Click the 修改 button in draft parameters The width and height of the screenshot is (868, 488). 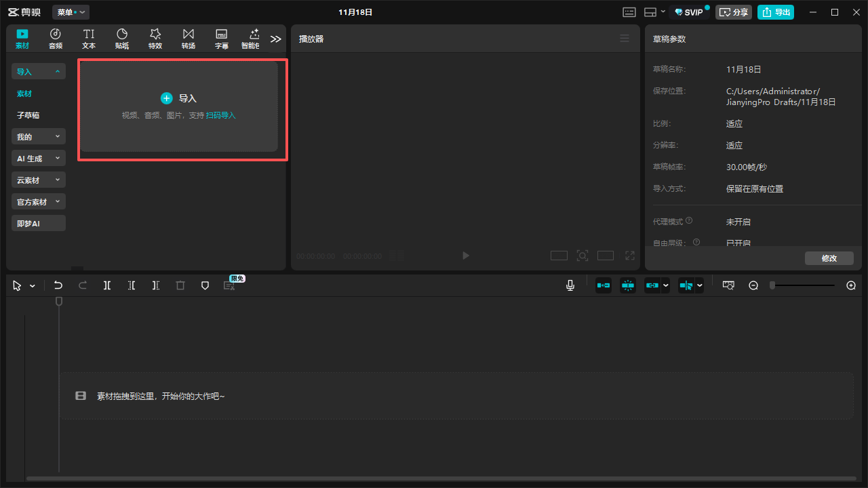pos(829,258)
